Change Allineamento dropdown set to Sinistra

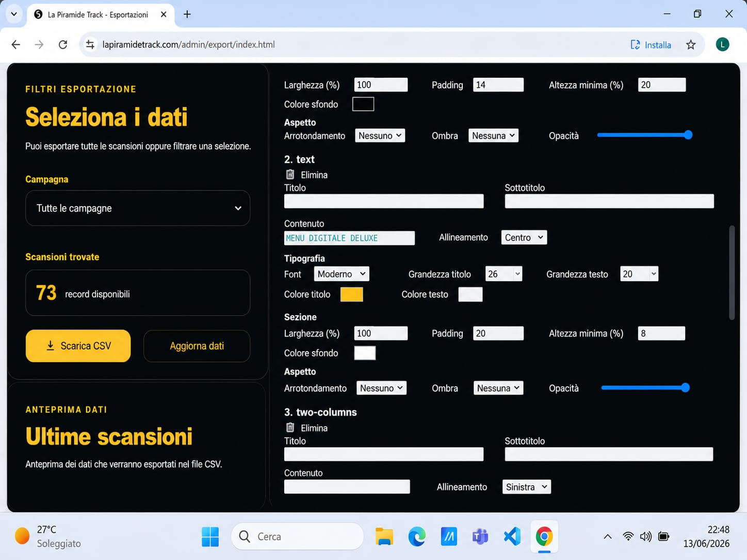527,487
